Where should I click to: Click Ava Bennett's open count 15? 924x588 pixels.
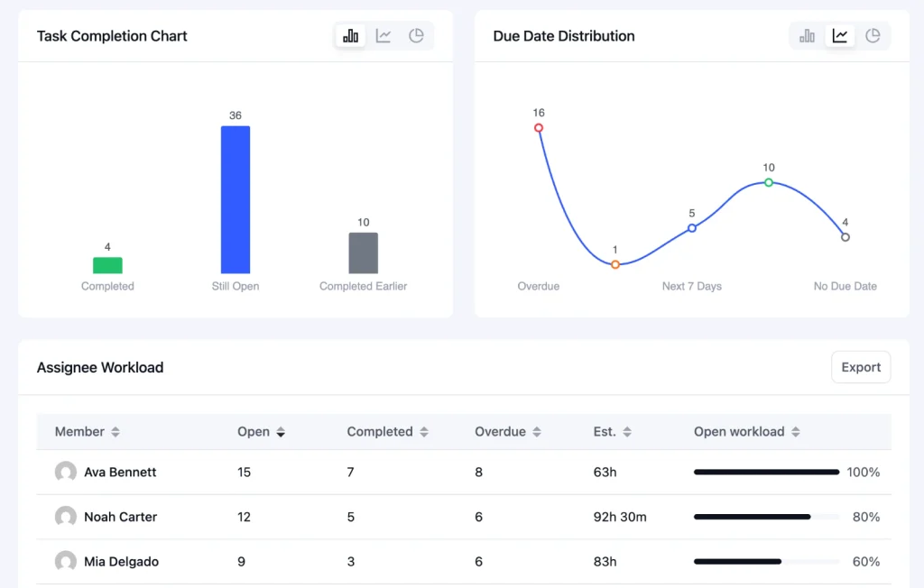(x=244, y=472)
